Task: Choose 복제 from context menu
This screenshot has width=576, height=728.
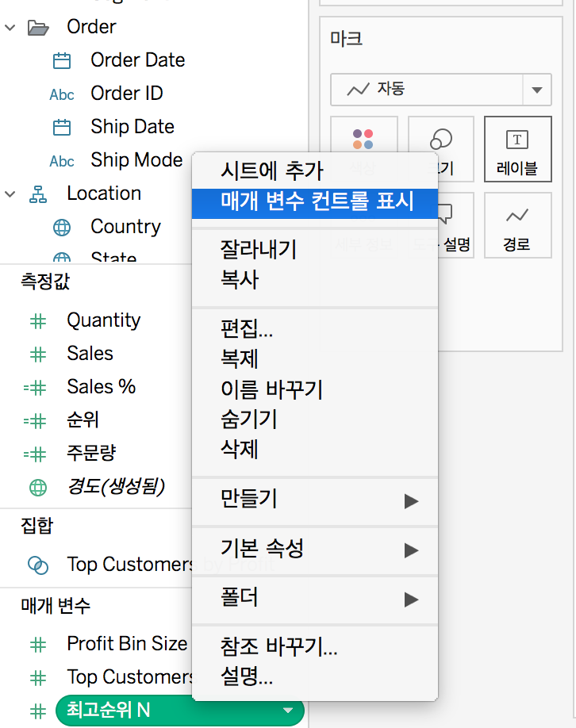Action: pyautogui.click(x=315, y=359)
